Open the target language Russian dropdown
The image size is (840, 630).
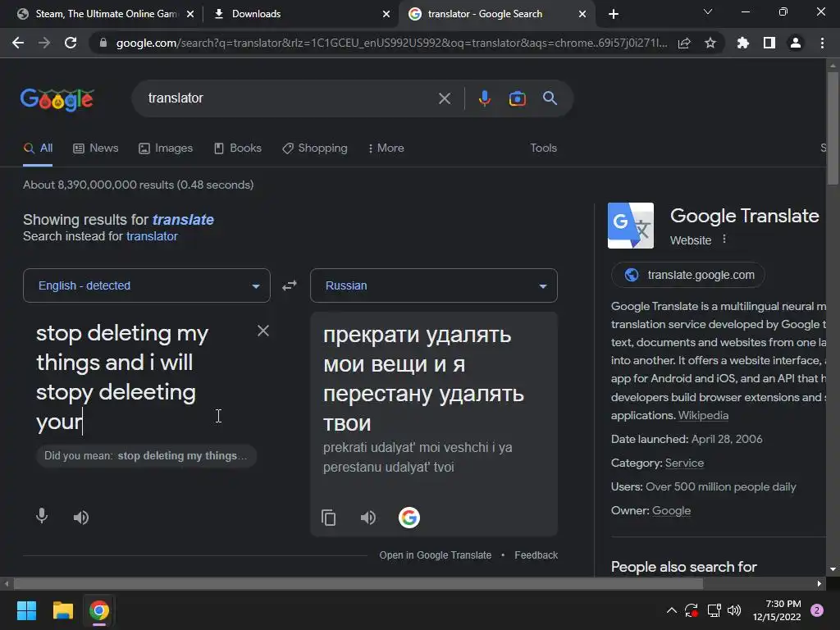(x=434, y=285)
